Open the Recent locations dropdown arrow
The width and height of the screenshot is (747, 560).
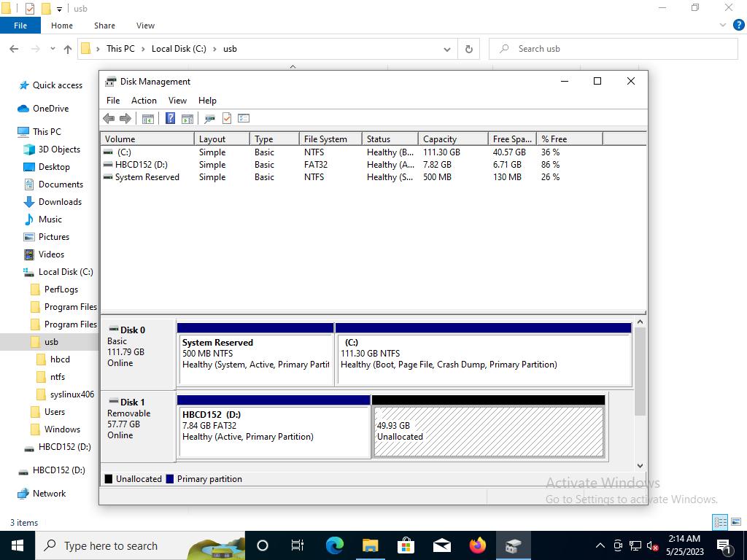tap(53, 49)
